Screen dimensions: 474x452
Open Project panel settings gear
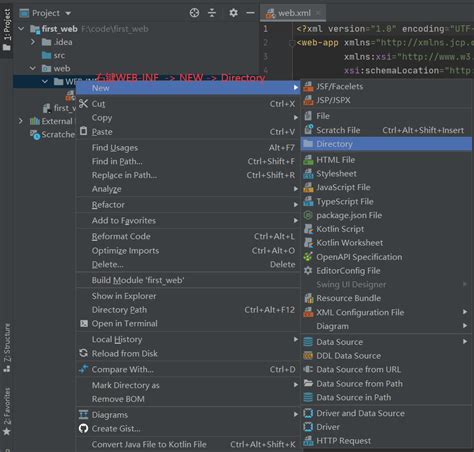click(233, 13)
